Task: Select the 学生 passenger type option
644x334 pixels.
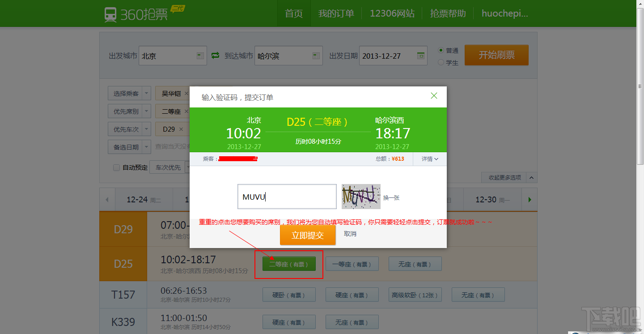Action: tap(441, 62)
